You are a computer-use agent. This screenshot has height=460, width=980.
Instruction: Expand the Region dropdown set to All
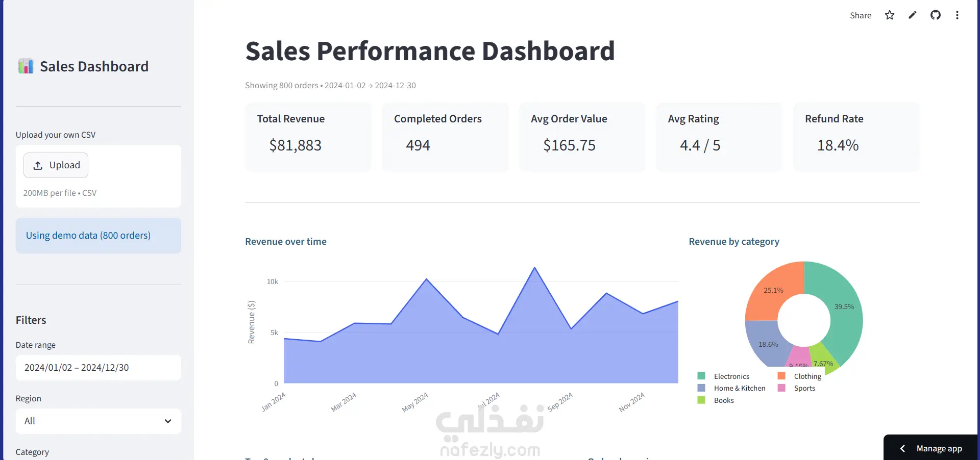click(99, 421)
